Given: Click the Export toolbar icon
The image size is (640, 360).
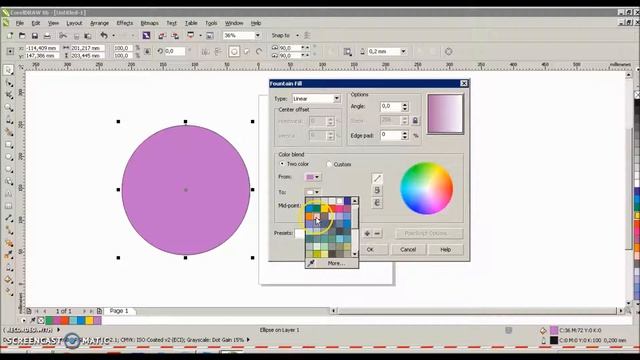Looking at the screenshot, I should 175,36.
